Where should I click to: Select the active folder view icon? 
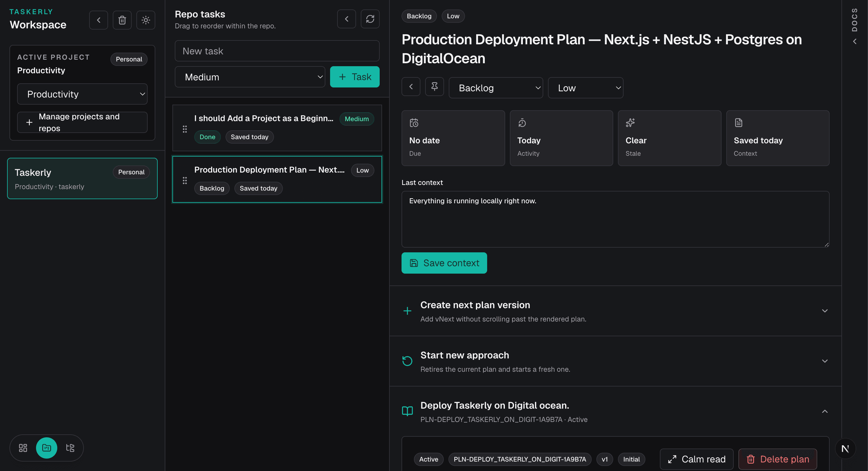(x=47, y=448)
